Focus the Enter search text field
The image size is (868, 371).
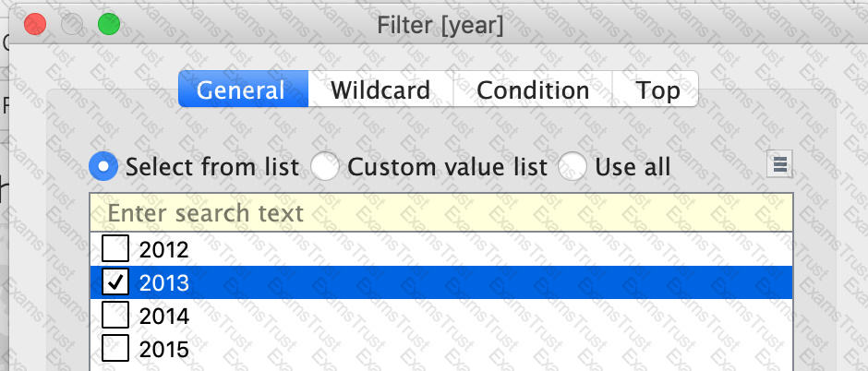click(441, 213)
